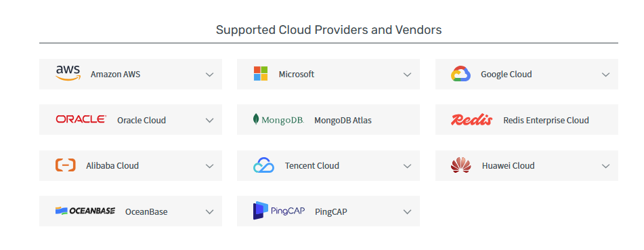Expand the Amazon AWS chevron

click(x=210, y=75)
